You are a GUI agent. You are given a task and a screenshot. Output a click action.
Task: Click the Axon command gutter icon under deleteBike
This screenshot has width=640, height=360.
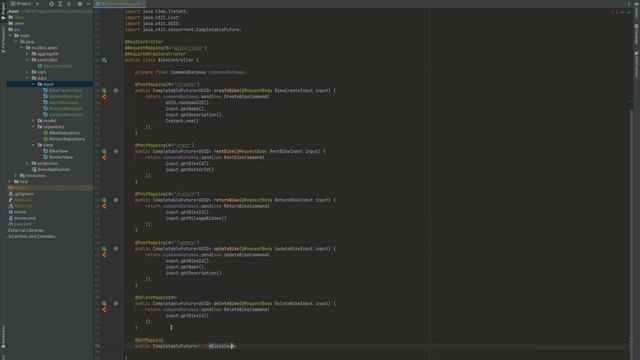point(104,310)
